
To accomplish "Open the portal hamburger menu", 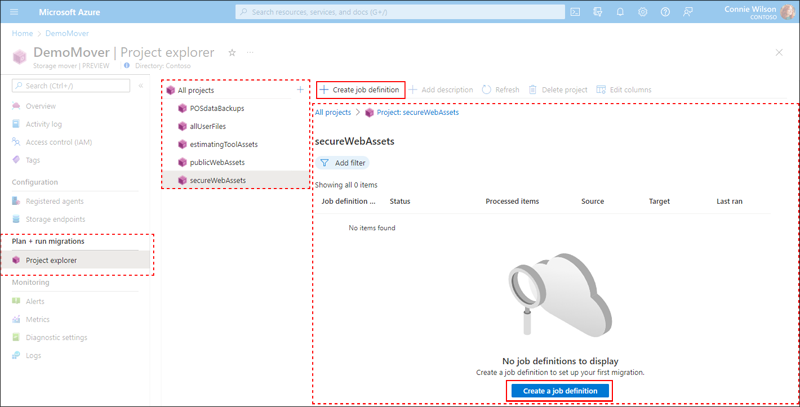I will [14, 12].
